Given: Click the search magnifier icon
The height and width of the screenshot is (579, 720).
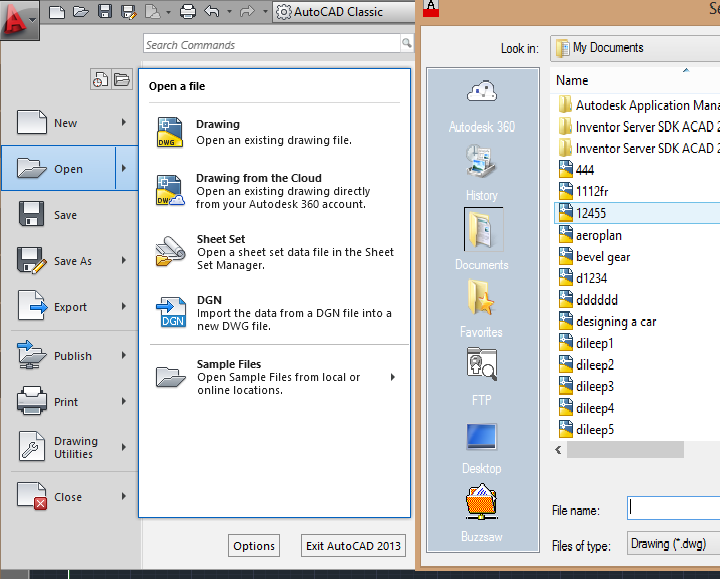Looking at the screenshot, I should (x=406, y=43).
